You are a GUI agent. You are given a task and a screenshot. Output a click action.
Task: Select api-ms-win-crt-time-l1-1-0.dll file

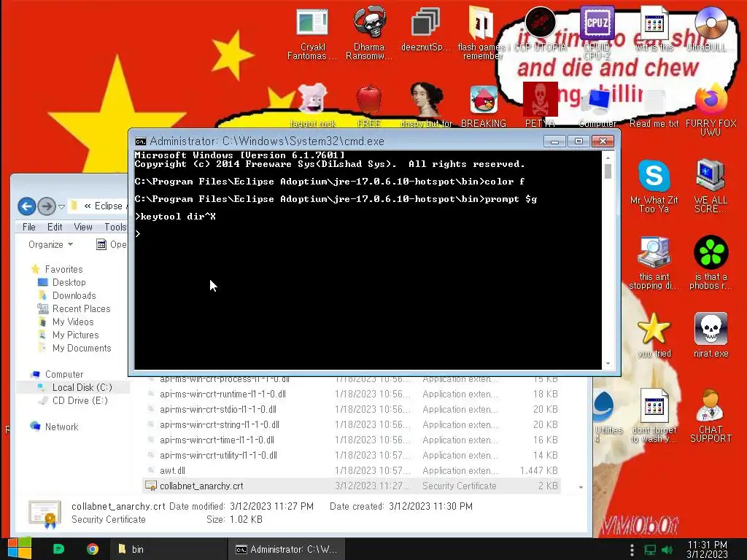click(352, 440)
